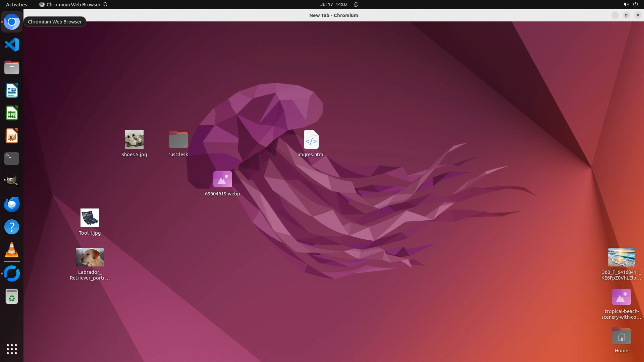Select the rustdesk folder

point(178,139)
